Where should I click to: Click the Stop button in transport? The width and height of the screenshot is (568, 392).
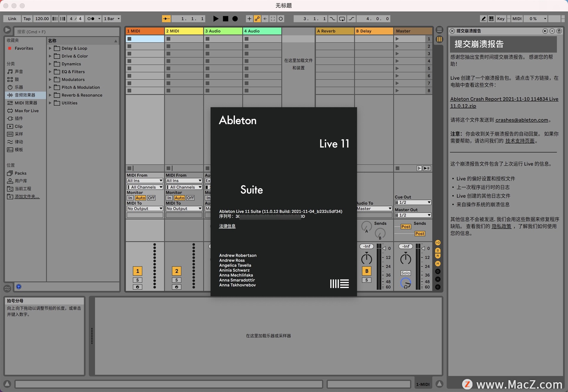coord(225,19)
